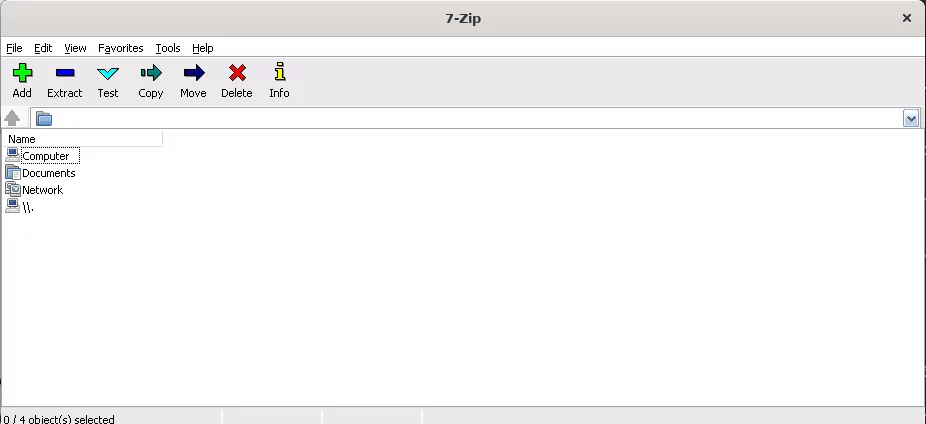Screen dimensions: 926x424
Task: Open the View menu
Action: tap(75, 48)
